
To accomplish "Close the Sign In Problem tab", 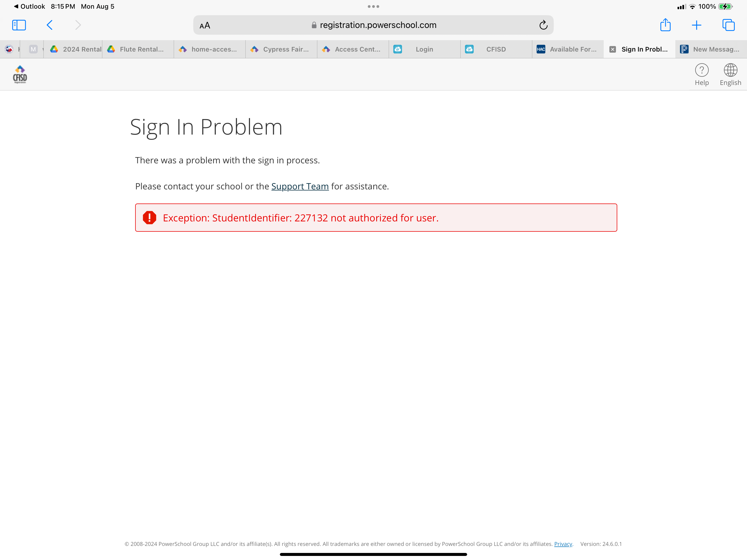I will click(612, 49).
